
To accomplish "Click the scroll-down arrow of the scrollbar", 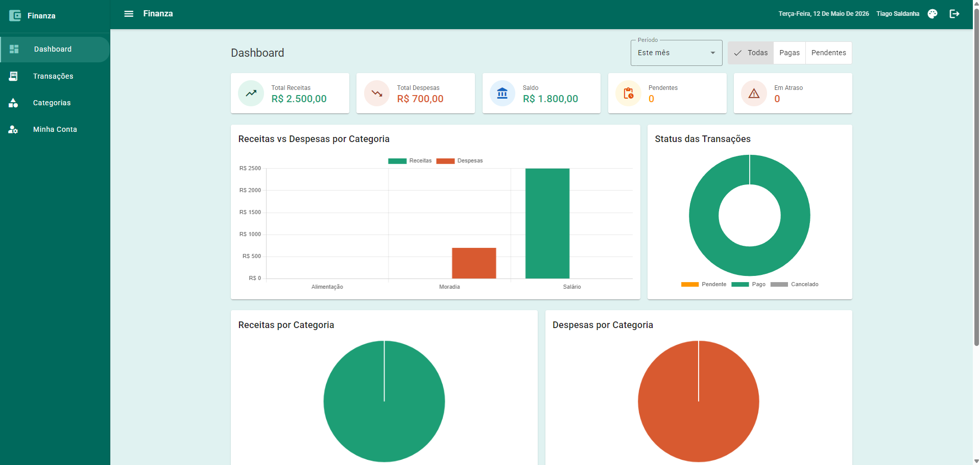I will (976, 461).
